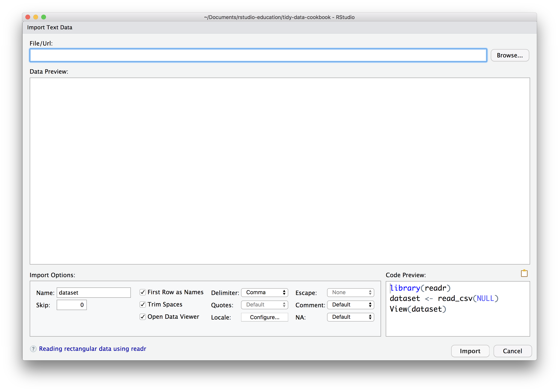Open the Escape None dropdown
This screenshot has height=392, width=559.
pos(351,293)
